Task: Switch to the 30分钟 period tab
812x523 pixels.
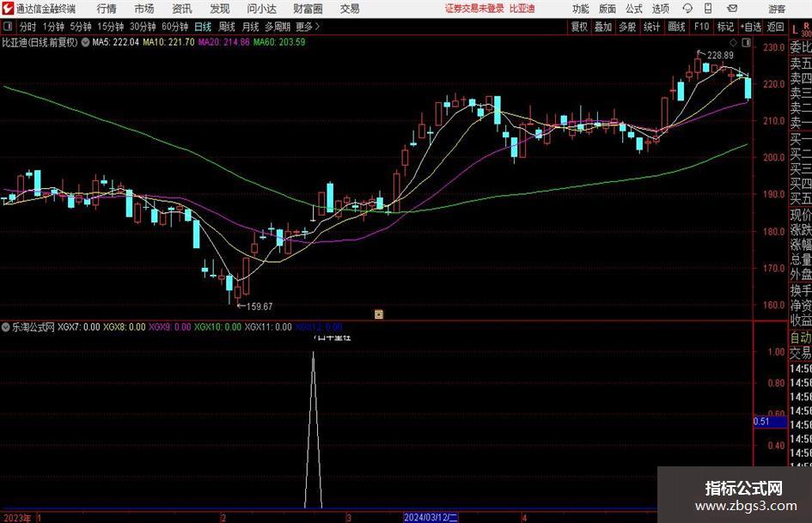Action: 143,27
